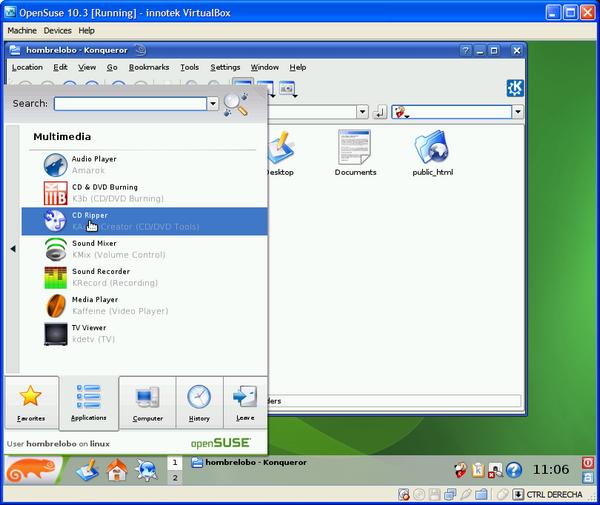This screenshot has width=600, height=505.
Task: Click the magnifying glass search icon
Action: (236, 104)
